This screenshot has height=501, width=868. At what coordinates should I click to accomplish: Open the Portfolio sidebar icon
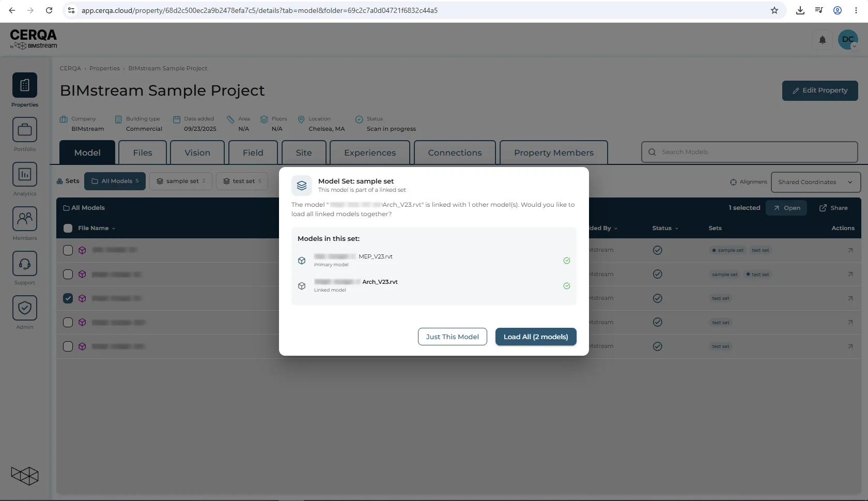25,130
